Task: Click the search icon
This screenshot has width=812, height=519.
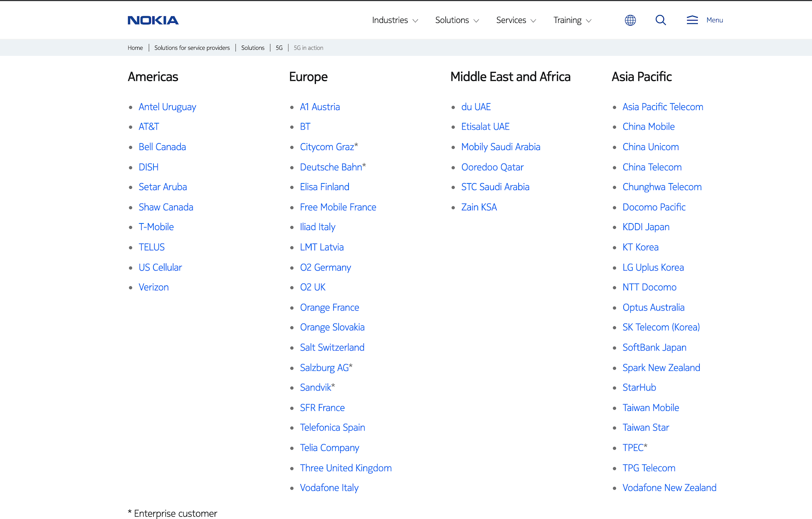Action: 661,20
